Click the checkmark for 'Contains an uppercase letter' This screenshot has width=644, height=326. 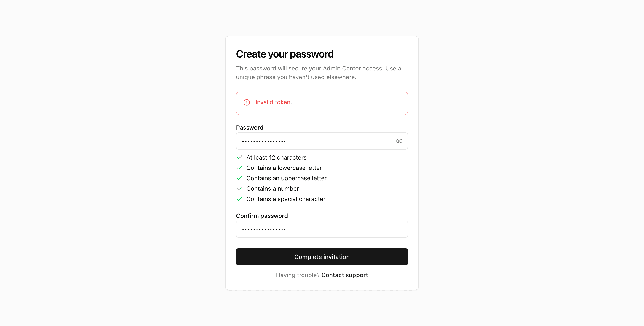[x=239, y=178]
